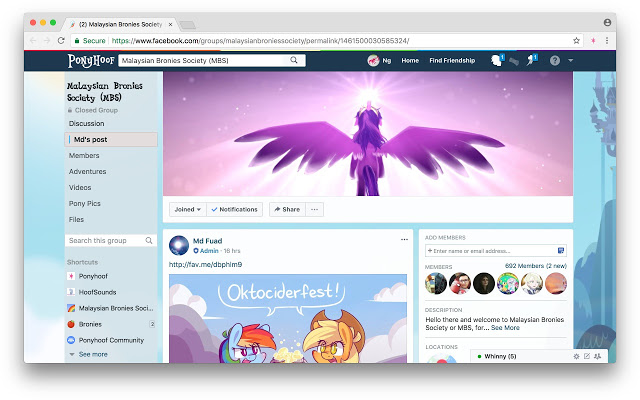The width and height of the screenshot is (640, 400).
Task: Click the new message compose icon
Action: [587, 356]
